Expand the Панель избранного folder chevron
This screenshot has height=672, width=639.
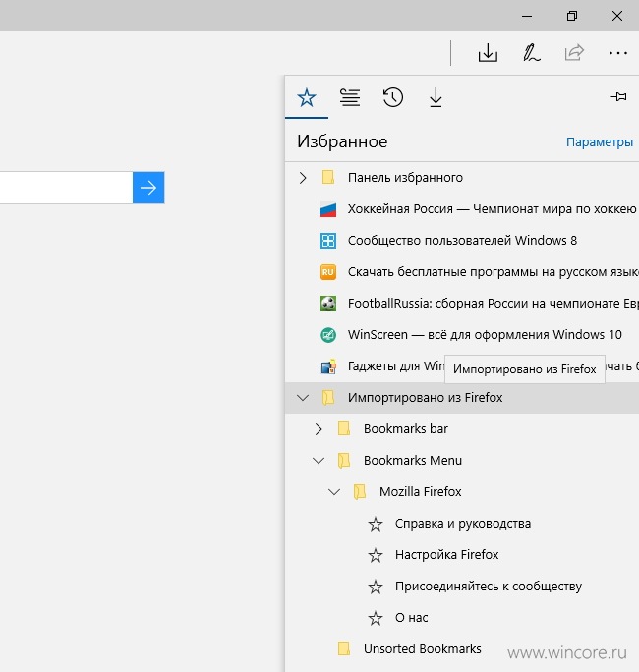pyautogui.click(x=303, y=178)
